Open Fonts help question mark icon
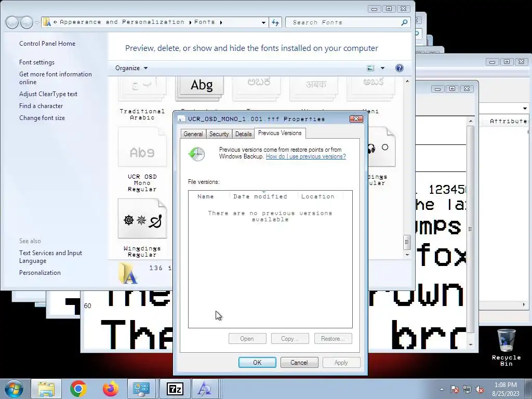Viewport: 532px width, 399px height. (400, 68)
